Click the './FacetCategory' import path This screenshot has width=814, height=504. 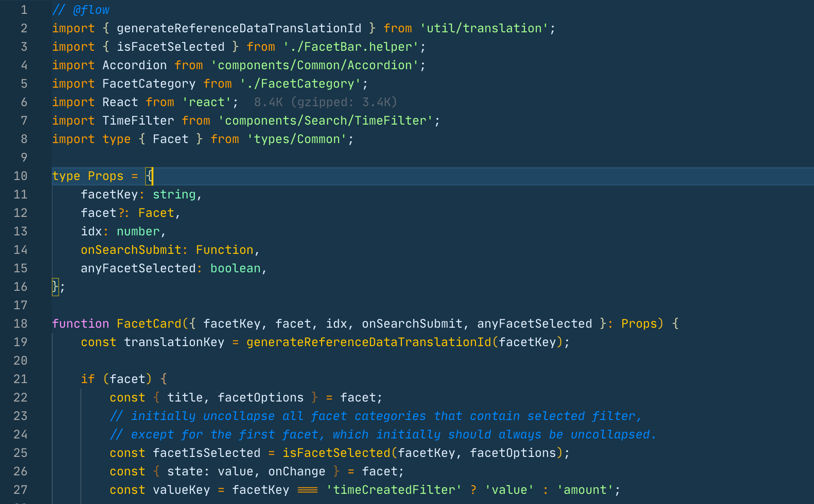(x=300, y=84)
